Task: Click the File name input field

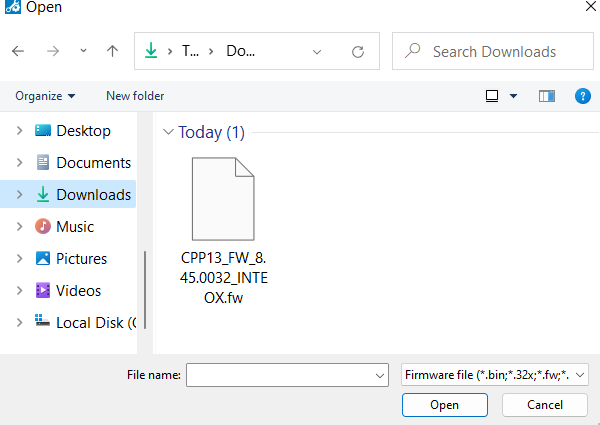Action: coord(280,374)
